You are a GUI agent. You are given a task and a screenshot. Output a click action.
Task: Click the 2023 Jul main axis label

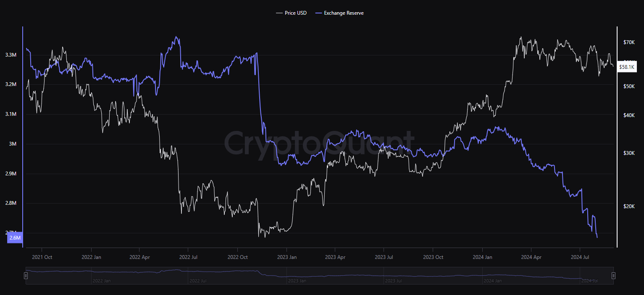click(x=384, y=257)
